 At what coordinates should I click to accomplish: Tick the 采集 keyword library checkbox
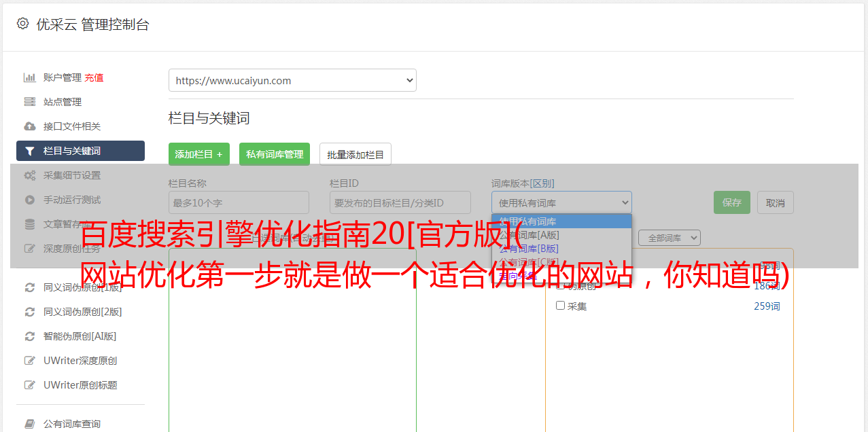click(x=561, y=306)
